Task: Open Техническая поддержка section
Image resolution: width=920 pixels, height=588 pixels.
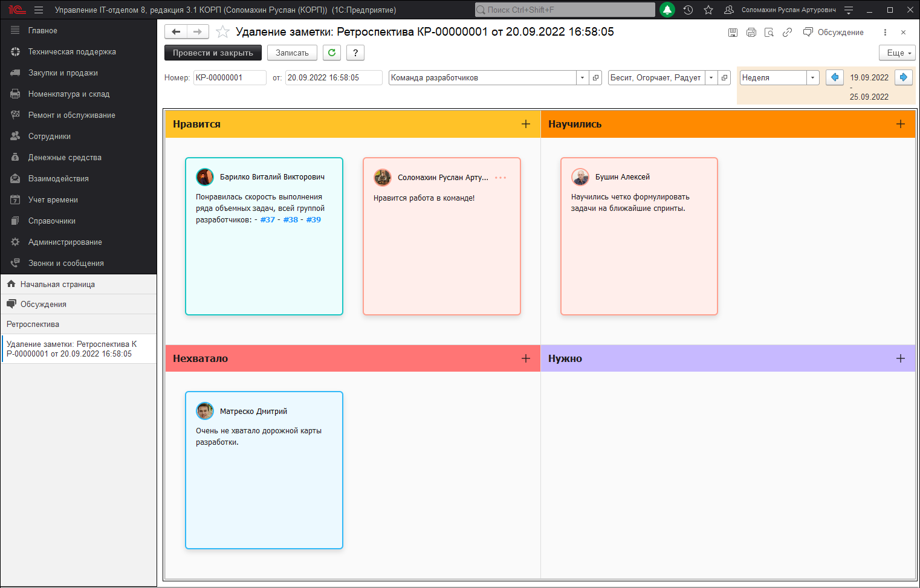Action: point(72,51)
